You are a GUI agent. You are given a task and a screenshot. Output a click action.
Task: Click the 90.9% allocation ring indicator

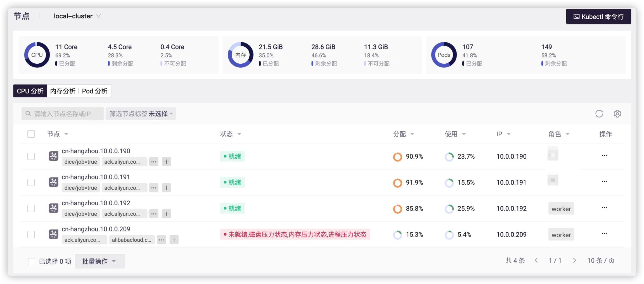397,157
